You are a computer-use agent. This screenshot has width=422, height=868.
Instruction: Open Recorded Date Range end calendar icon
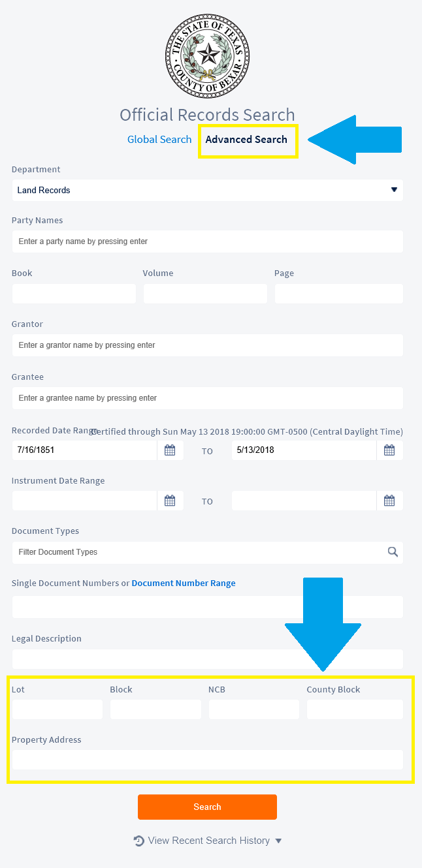[389, 450]
